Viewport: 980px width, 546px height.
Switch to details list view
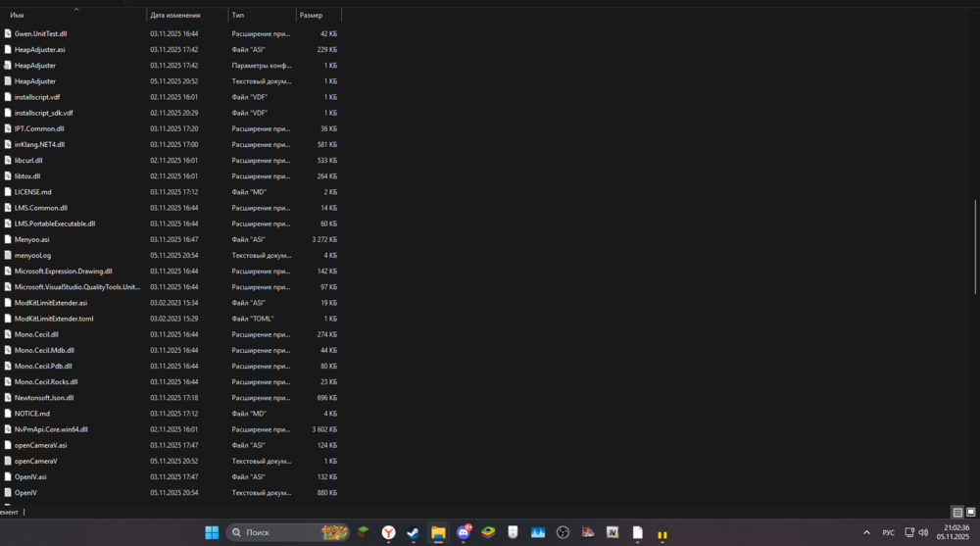pyautogui.click(x=957, y=513)
